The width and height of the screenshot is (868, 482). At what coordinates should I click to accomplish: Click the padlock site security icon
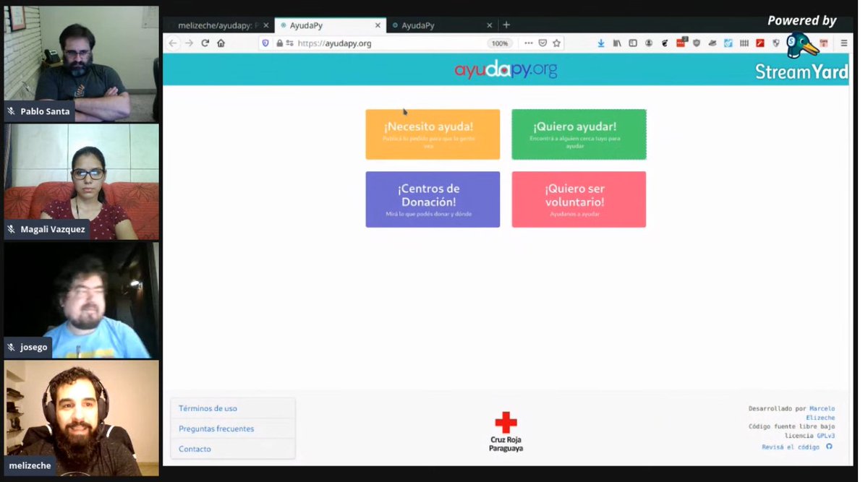pos(279,43)
